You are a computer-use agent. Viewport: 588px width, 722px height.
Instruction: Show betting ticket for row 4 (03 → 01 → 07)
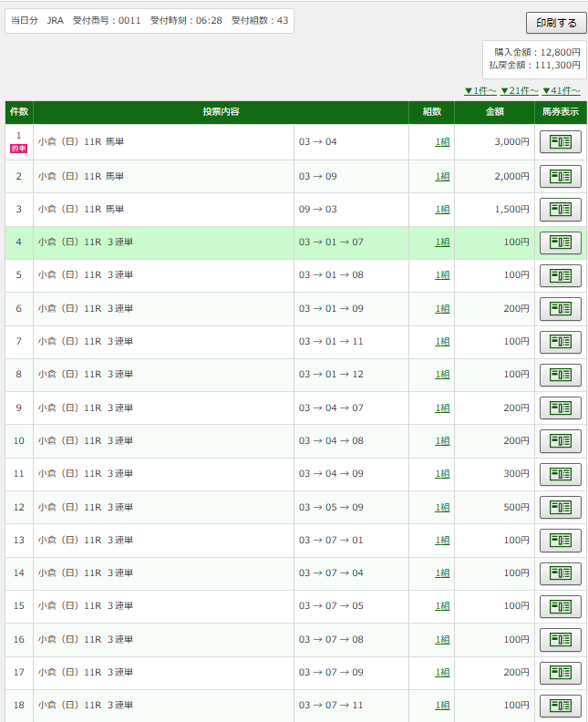pos(561,242)
